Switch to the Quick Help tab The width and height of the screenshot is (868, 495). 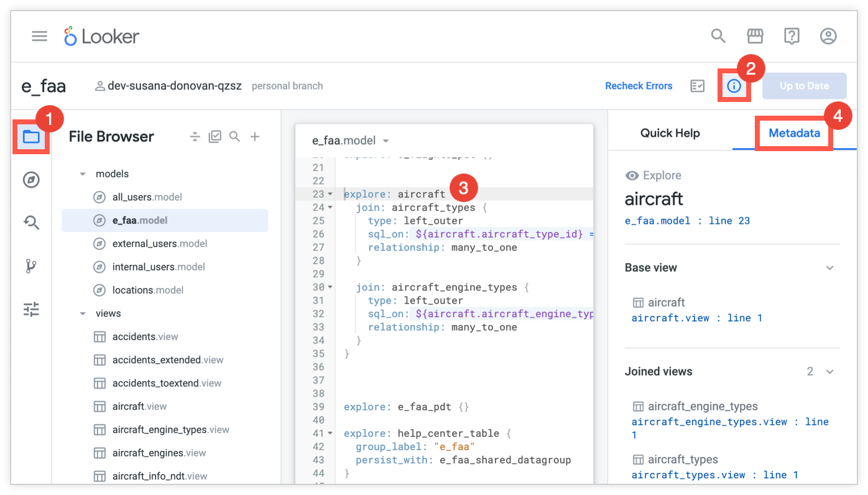tap(670, 133)
